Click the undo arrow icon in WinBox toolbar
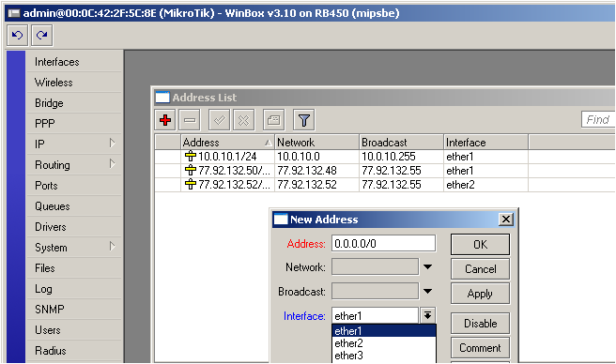Viewport: 616px width, 364px height. (x=17, y=36)
